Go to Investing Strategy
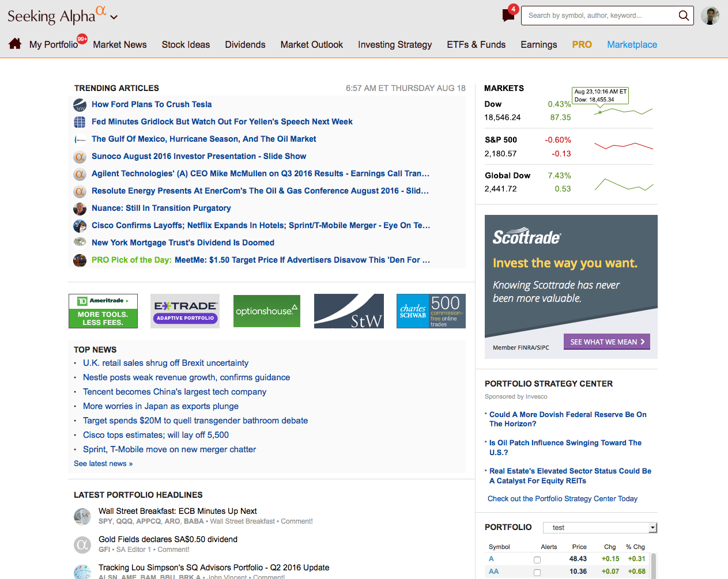 click(395, 44)
